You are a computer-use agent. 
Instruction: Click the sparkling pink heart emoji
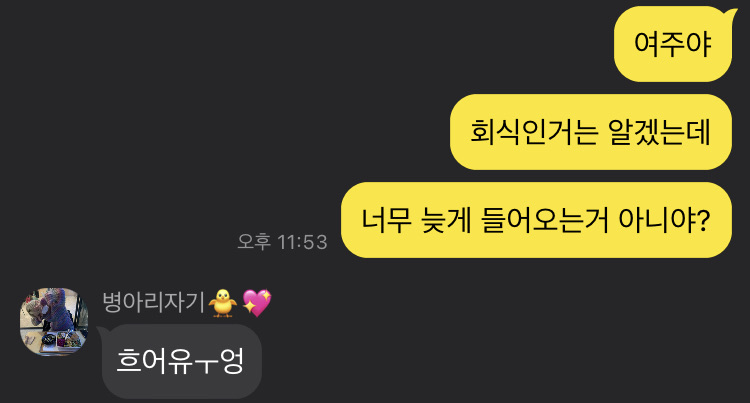257,303
